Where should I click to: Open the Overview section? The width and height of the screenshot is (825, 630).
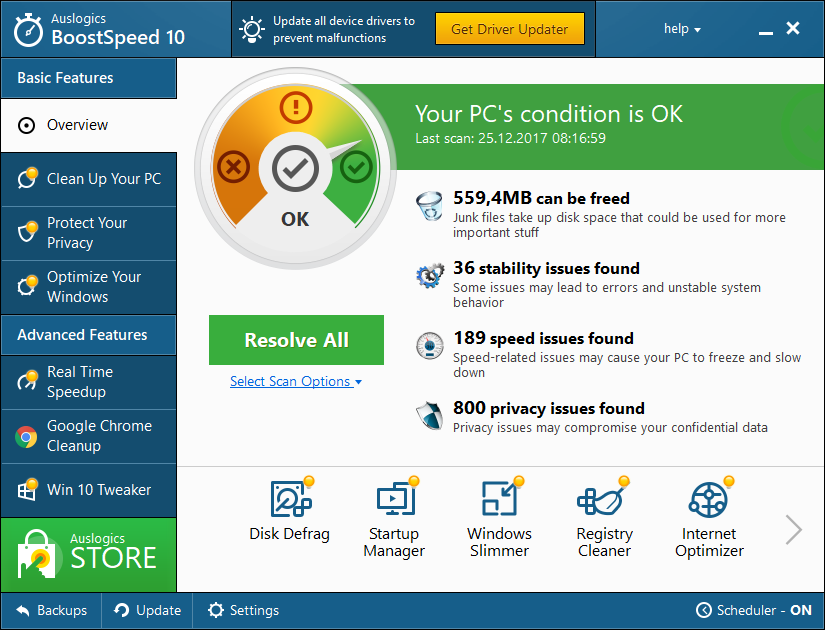88,125
